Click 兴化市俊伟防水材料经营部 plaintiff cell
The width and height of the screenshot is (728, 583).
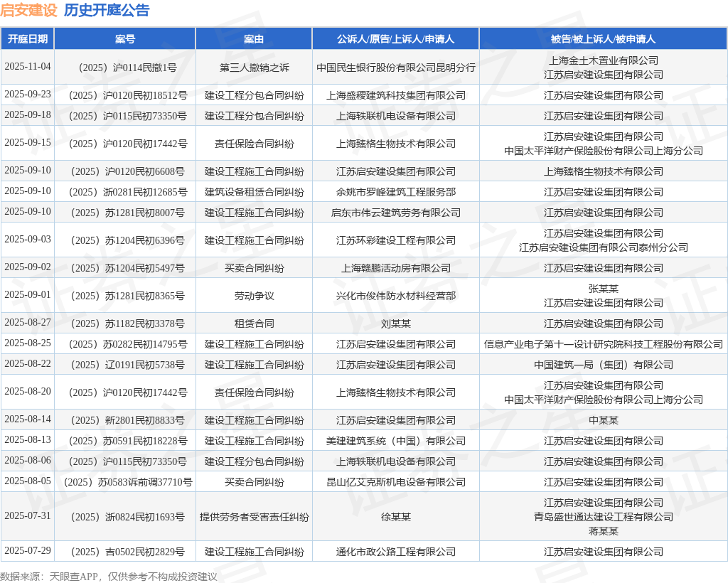click(x=395, y=296)
